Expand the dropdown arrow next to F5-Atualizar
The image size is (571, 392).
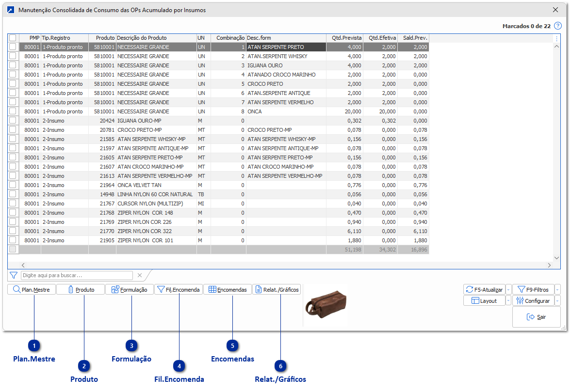point(508,290)
